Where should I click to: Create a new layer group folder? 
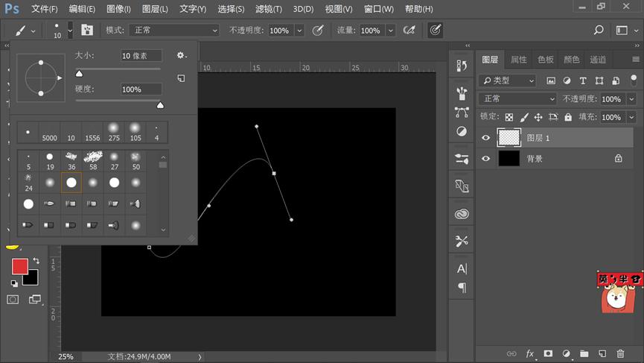584,353
